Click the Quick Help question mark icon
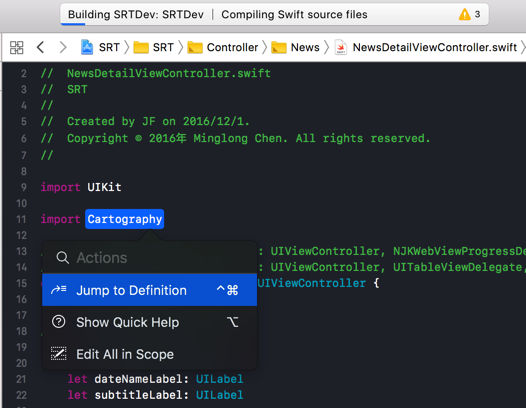526x408 pixels. click(58, 322)
